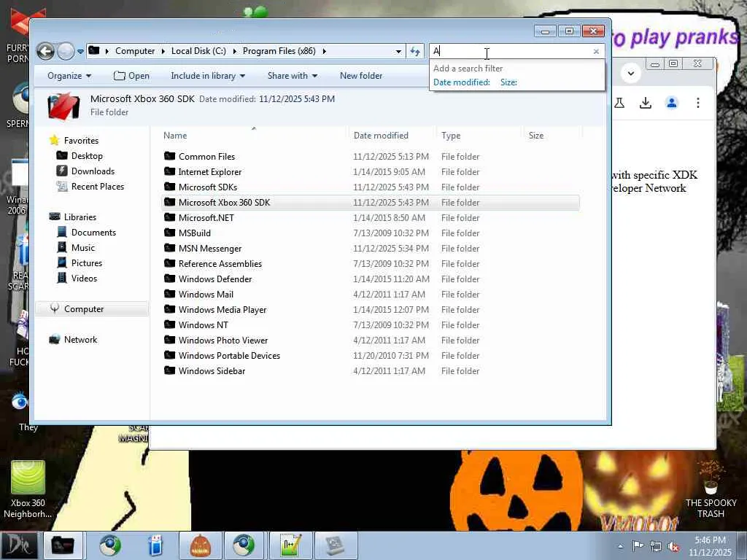This screenshot has width=747, height=560.
Task: Open recent locations dropdown beside the forward arrow
Action: coord(80,52)
